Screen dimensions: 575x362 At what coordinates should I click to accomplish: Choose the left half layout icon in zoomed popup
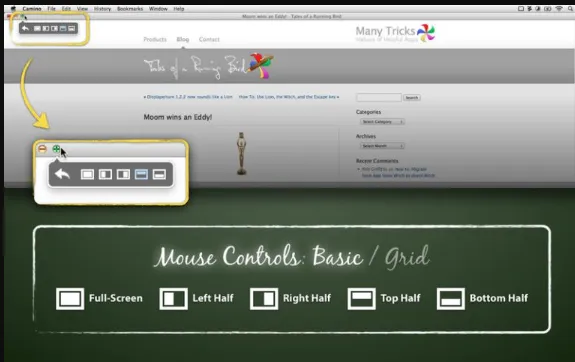tap(105, 175)
